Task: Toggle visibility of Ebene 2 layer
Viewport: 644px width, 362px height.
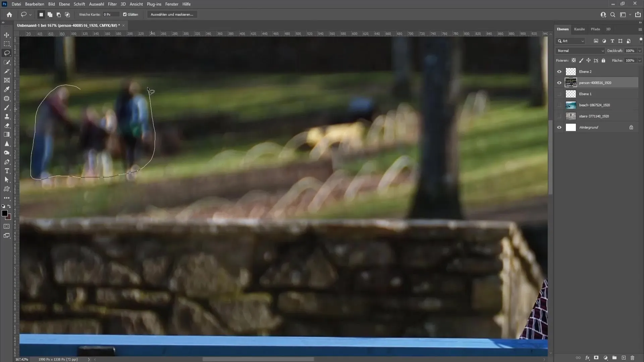Action: pyautogui.click(x=559, y=71)
